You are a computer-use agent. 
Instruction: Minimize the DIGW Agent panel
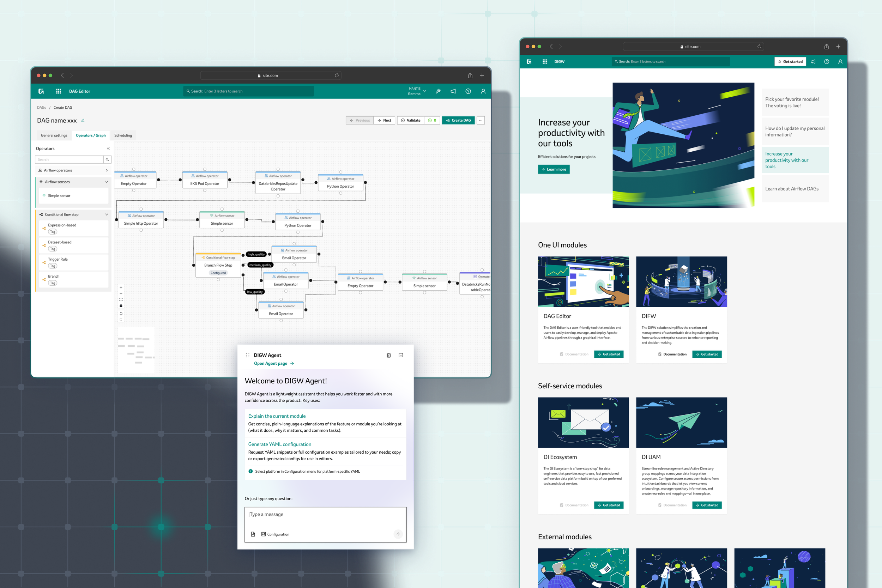click(x=400, y=355)
